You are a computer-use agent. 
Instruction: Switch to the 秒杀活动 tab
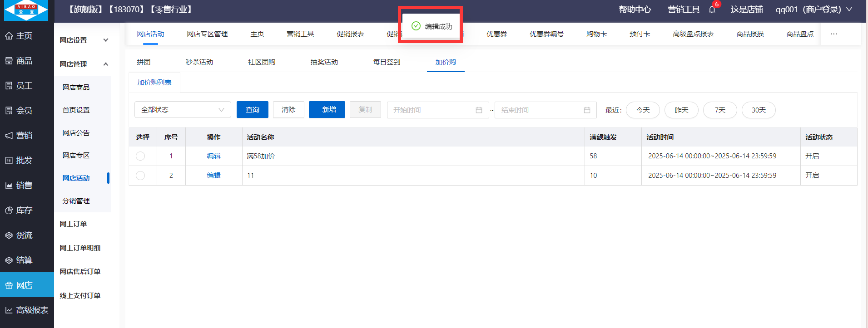tap(199, 62)
